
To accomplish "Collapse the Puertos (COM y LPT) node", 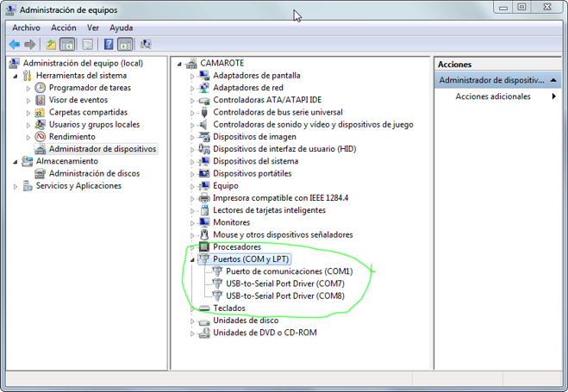I will (192, 259).
